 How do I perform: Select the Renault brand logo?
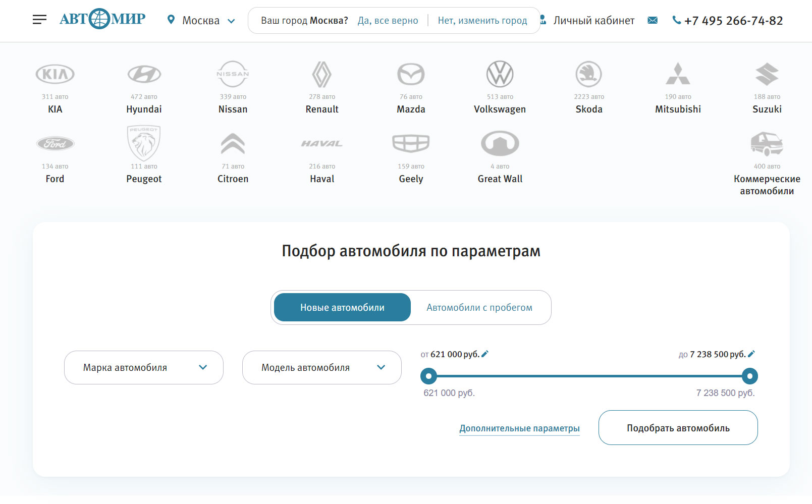click(322, 74)
